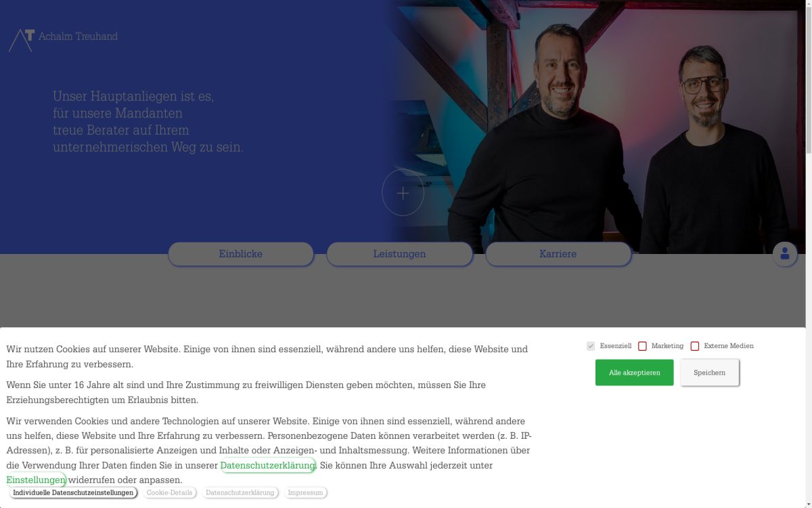The height and width of the screenshot is (508, 812).
Task: Go to the Leistungen tab
Action: 399,254
